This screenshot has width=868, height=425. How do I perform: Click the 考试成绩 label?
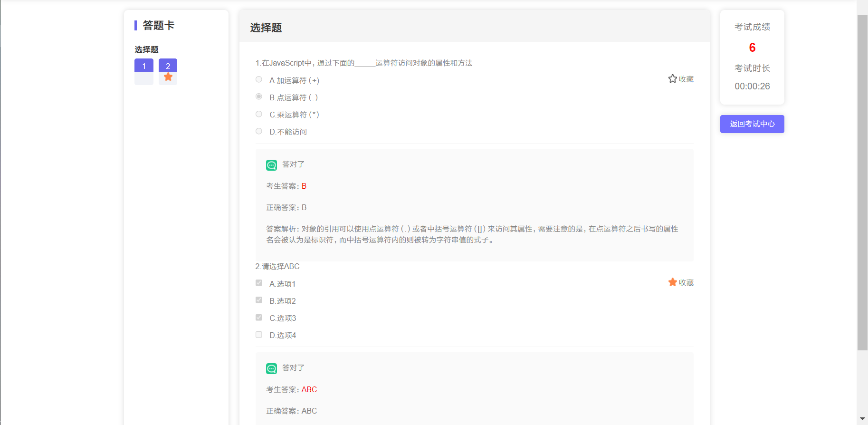[x=752, y=27]
